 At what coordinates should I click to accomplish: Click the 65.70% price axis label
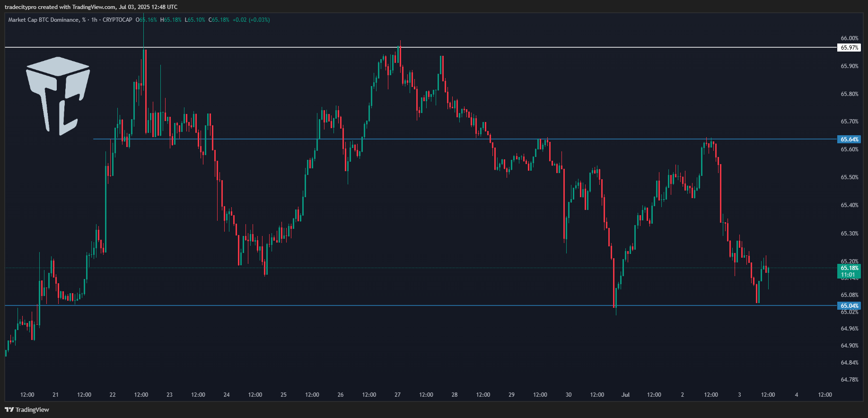[x=850, y=122]
